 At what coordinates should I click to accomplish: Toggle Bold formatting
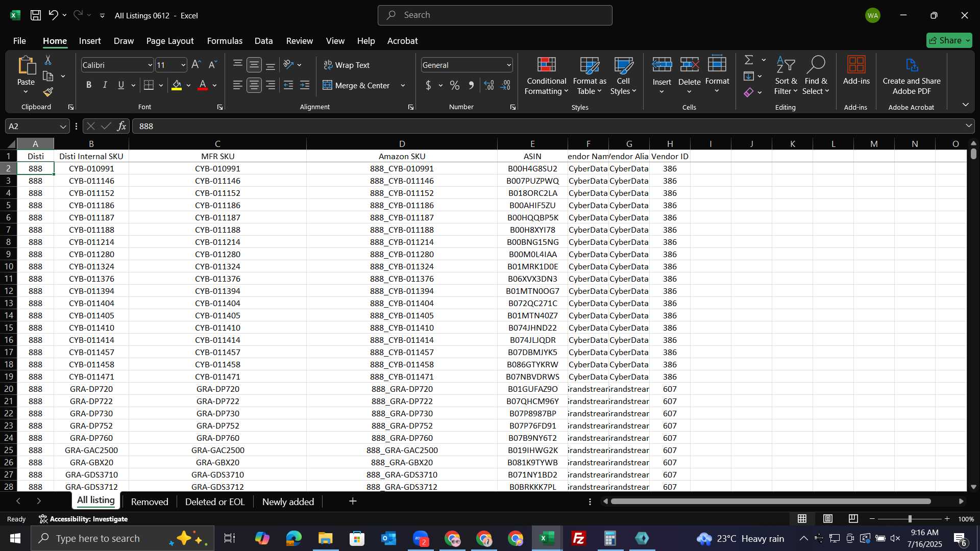tap(89, 85)
